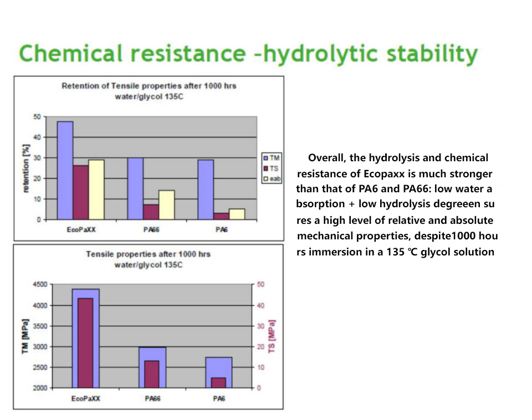Viewport: 532px width, 420px height.
Task: Click the line beginning "bsorption + low hydrolysis"
Action: point(395,204)
